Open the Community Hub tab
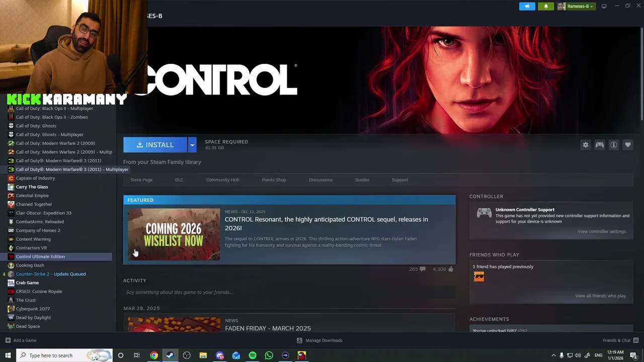Viewport: 644px width, 362px height. pyautogui.click(x=222, y=179)
